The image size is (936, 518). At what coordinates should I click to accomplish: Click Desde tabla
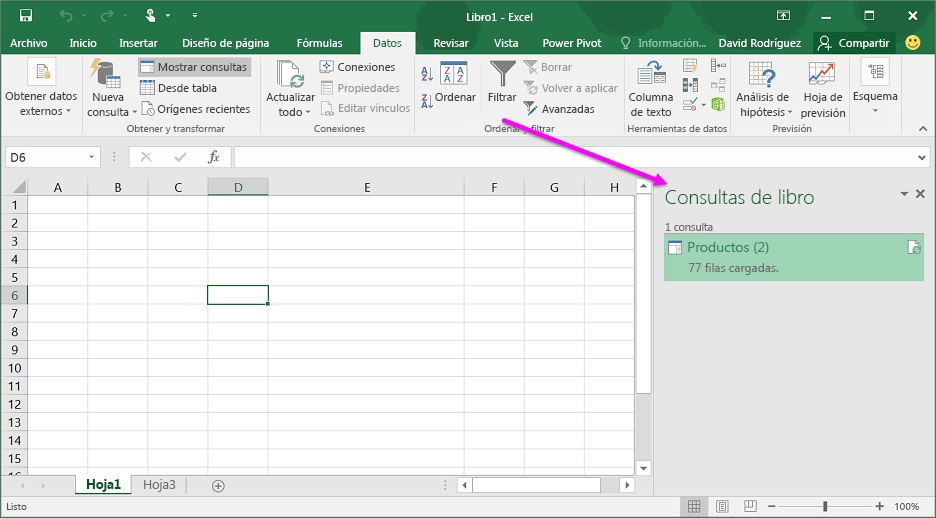click(178, 88)
